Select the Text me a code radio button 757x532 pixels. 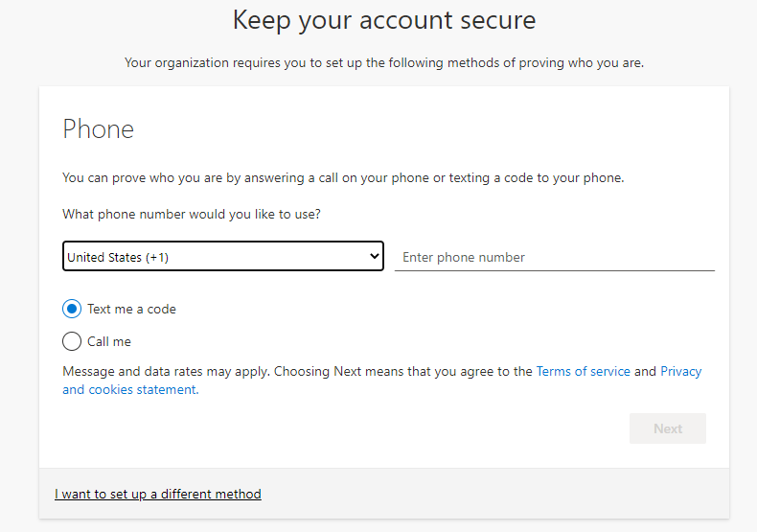(x=72, y=309)
